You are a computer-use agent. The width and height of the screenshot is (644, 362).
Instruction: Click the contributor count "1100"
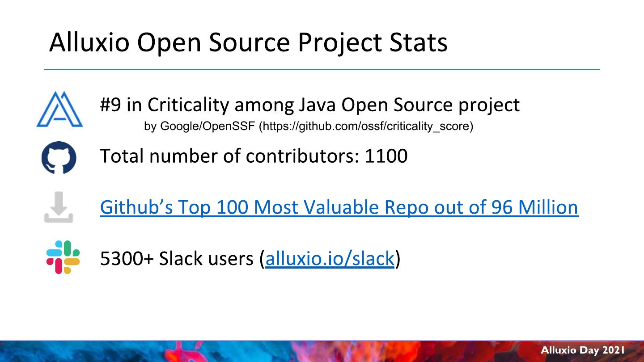(386, 156)
